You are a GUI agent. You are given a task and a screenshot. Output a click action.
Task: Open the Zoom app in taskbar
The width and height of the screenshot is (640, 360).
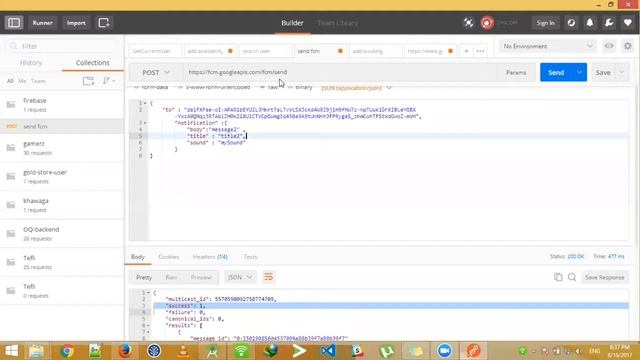pyautogui.click(x=444, y=351)
